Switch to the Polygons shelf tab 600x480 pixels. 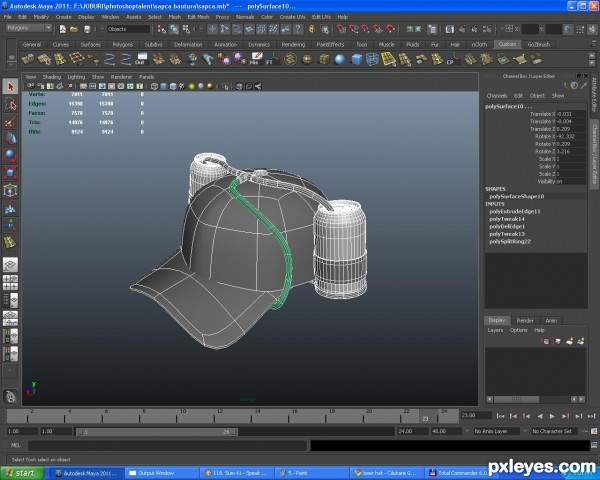point(122,44)
